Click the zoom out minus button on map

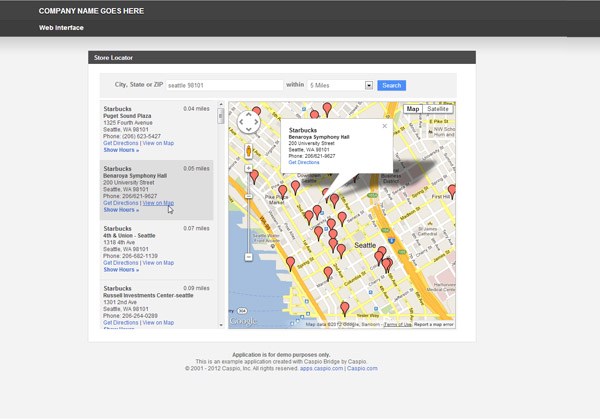click(248, 257)
